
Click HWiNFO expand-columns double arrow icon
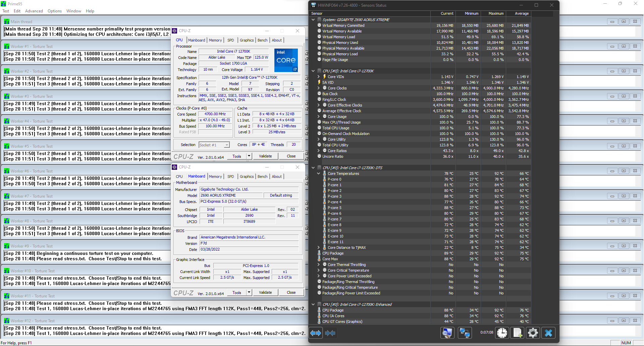(316, 333)
